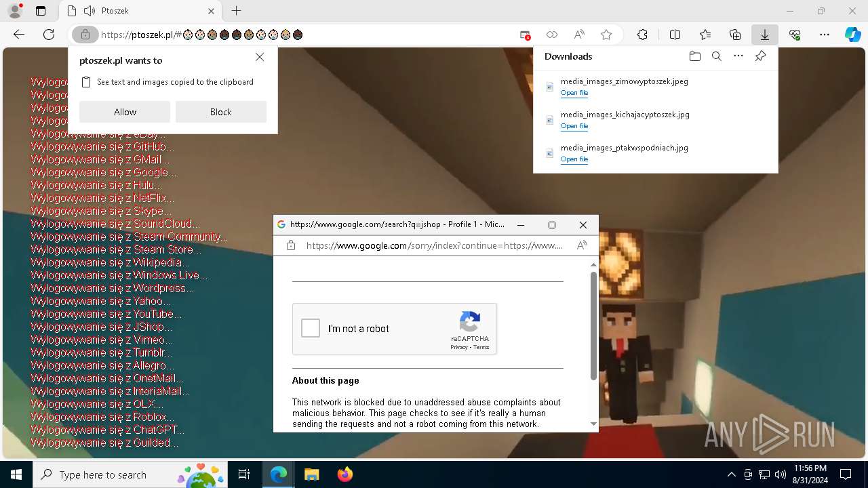Click 'Wylogowywanie się z Roblox...' text
The width and height of the screenshot is (868, 488).
tap(102, 418)
